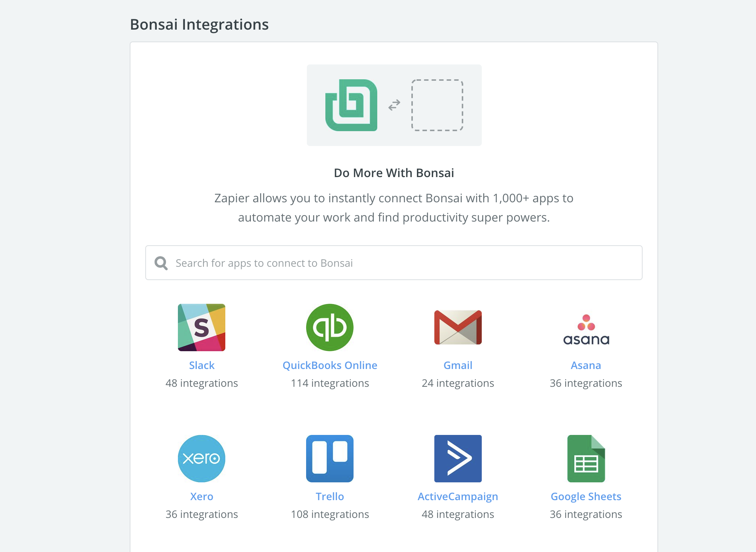This screenshot has height=552, width=756.
Task: Click '48 integrations' under Slack
Action: [x=202, y=383]
